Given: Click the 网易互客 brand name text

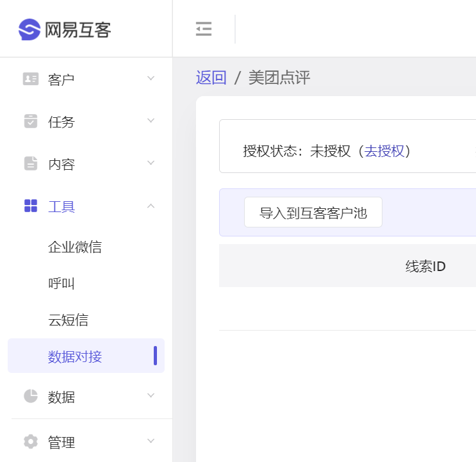Looking at the screenshot, I should click(x=78, y=30).
